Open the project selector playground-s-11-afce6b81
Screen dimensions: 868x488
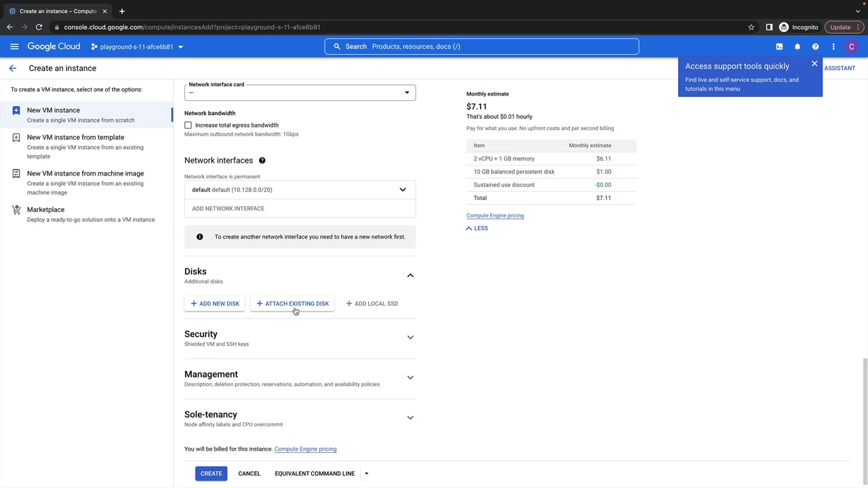[137, 47]
